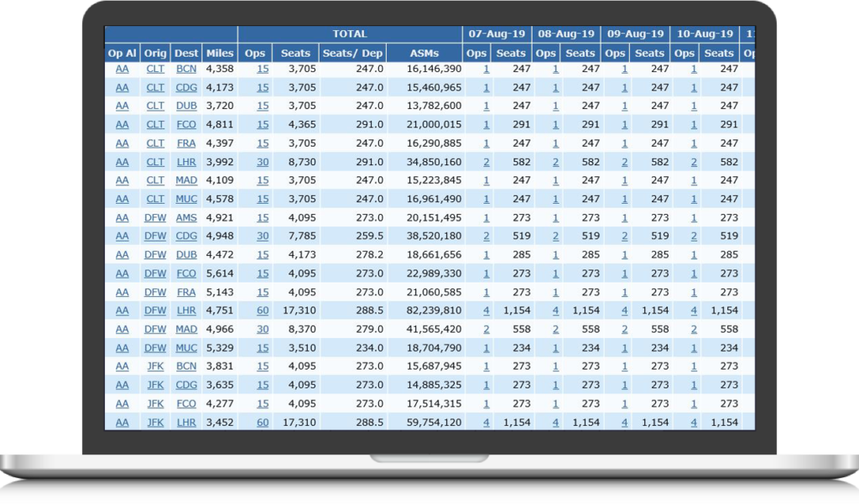Click MUC destination link in CLT row

[186, 199]
